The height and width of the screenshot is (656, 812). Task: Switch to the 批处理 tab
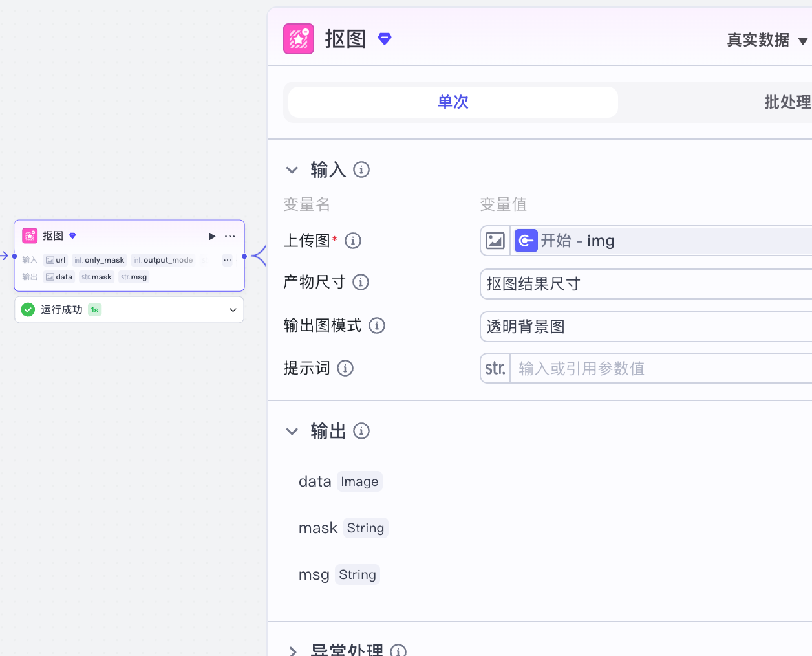[x=787, y=102]
